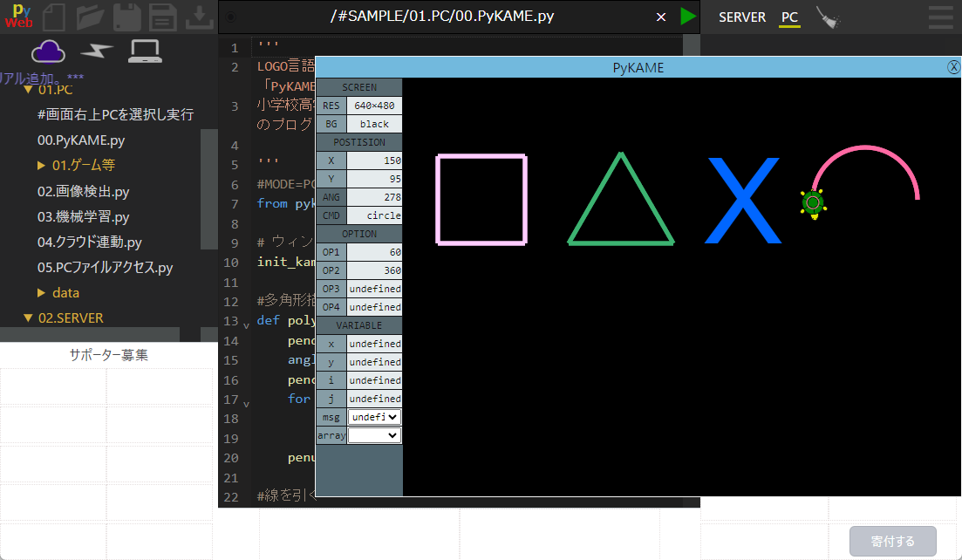Collapse the 01.PC folder
962x560 pixels.
coord(28,89)
